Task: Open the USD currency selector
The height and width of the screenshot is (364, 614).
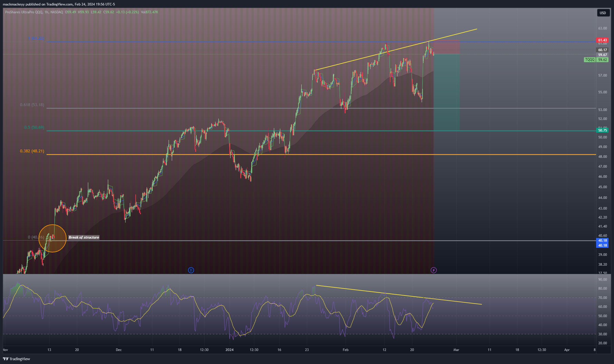Action: point(603,13)
